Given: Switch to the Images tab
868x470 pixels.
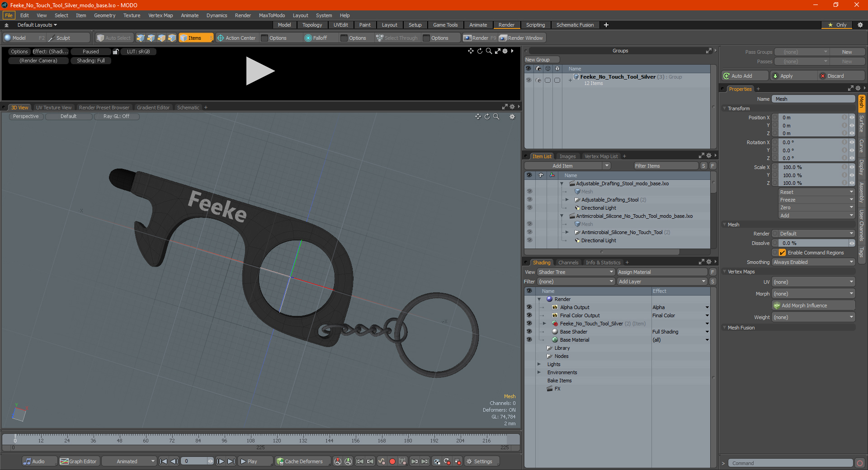Looking at the screenshot, I should [x=567, y=156].
